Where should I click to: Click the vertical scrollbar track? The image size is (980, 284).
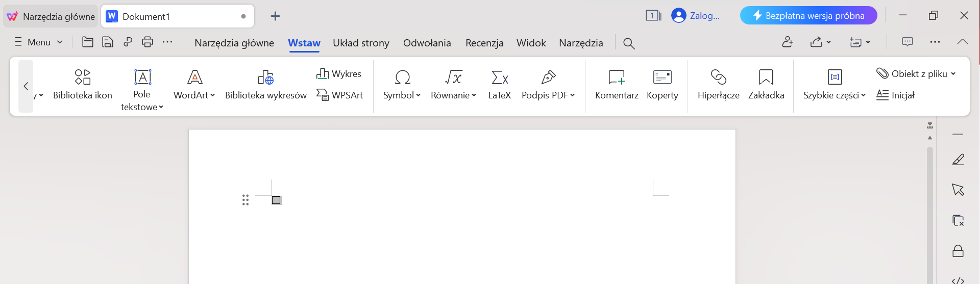coord(930,214)
